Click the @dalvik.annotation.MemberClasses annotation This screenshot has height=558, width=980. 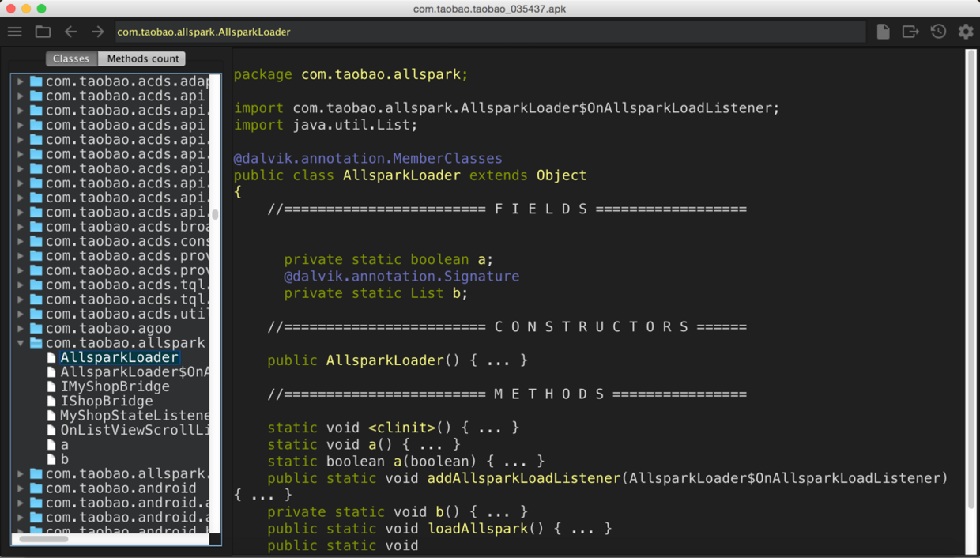(x=368, y=158)
